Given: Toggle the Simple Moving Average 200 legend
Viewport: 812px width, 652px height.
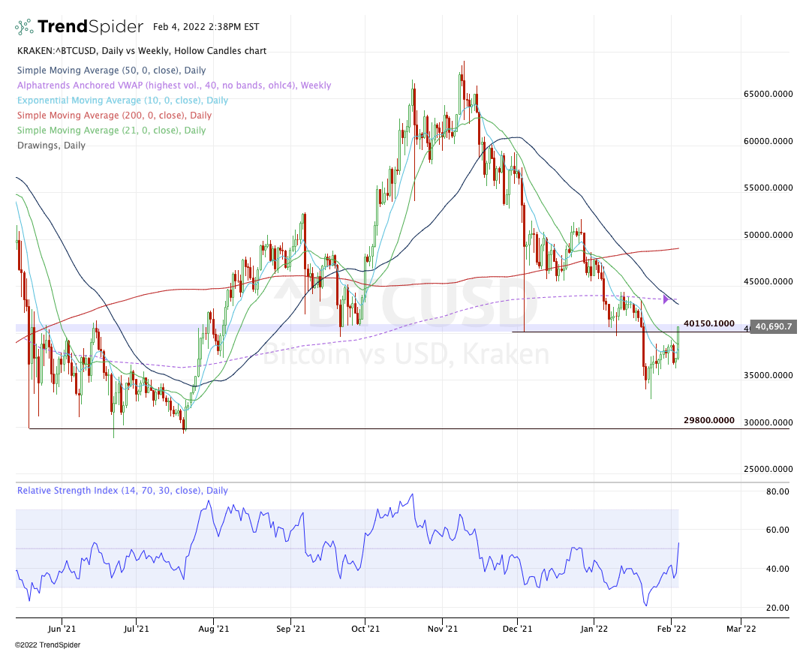Looking at the screenshot, I should point(114,116).
